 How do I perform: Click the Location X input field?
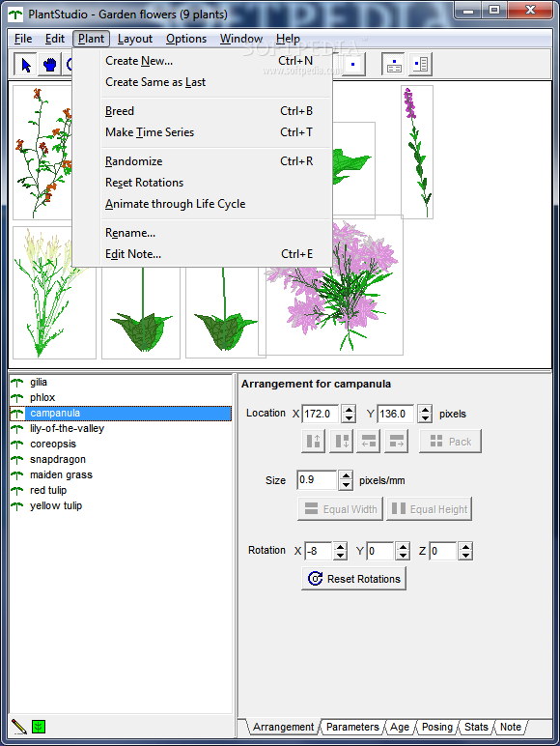(x=321, y=414)
